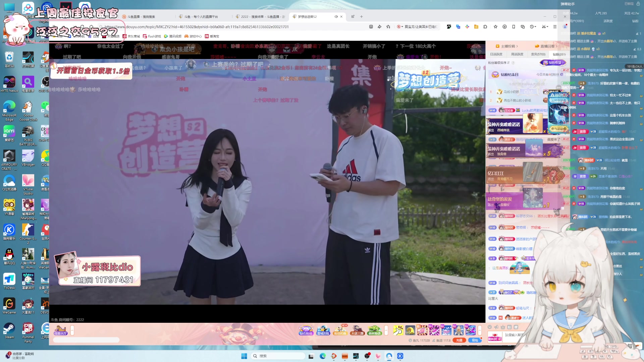Open the chat emoji picker icon

coord(490,327)
